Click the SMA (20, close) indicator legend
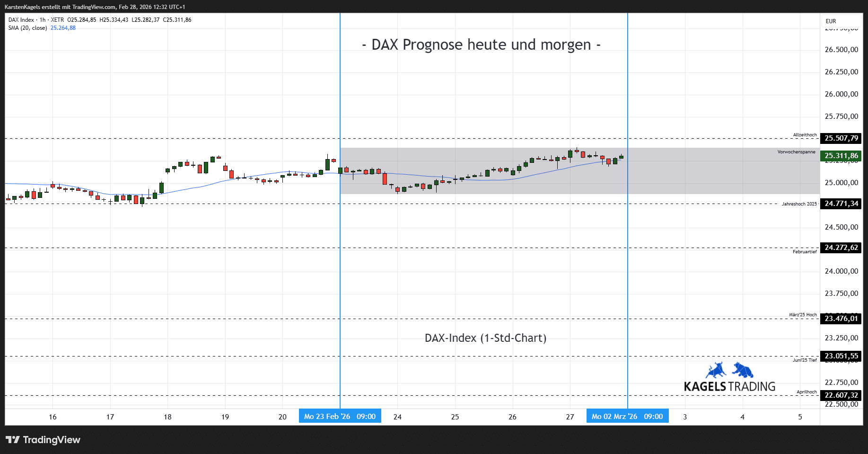 click(x=27, y=28)
